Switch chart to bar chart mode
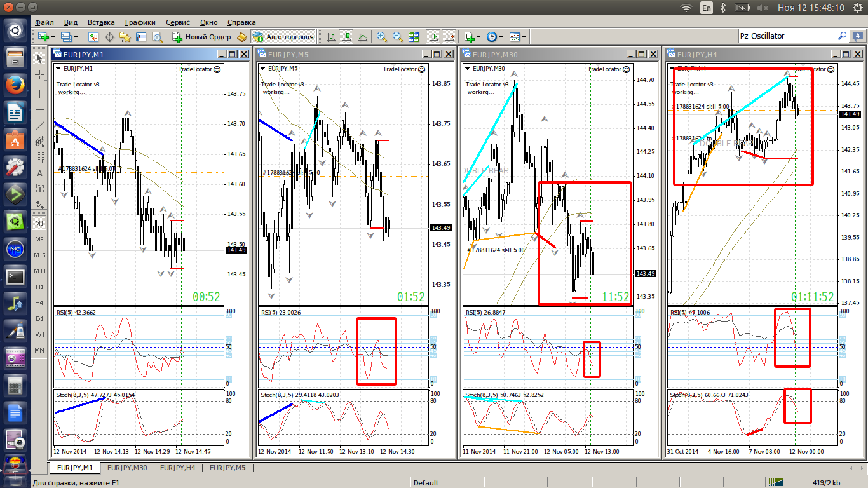Screen dimensions: 868x488 click(331, 37)
